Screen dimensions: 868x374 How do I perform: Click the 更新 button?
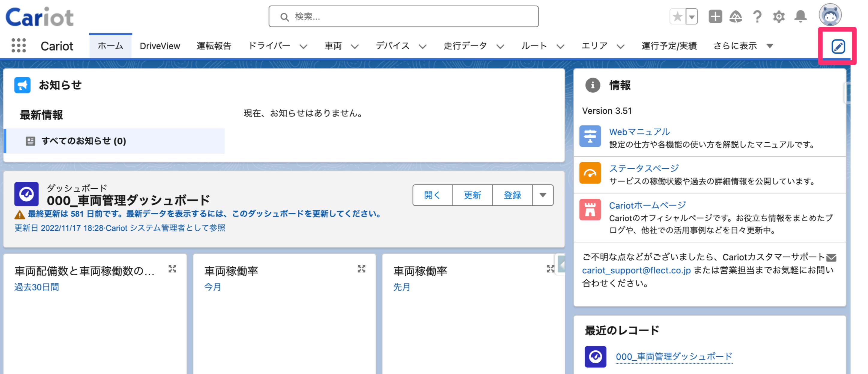click(x=473, y=195)
